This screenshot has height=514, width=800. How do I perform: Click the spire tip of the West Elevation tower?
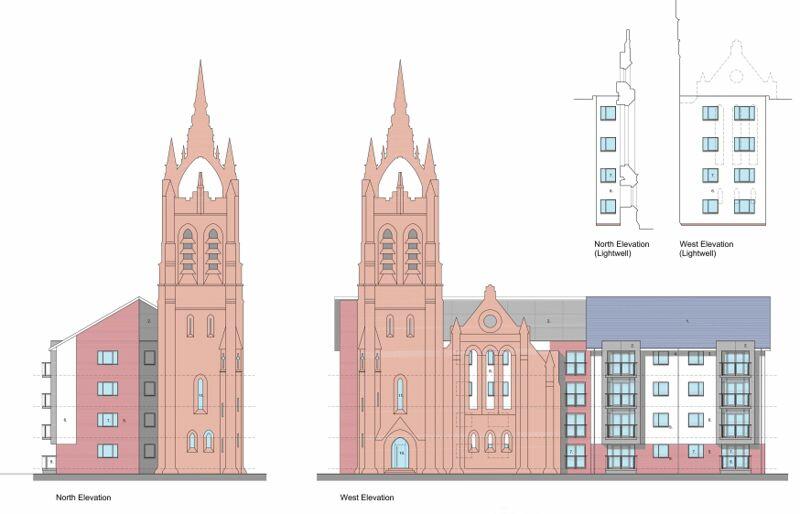[x=400, y=64]
